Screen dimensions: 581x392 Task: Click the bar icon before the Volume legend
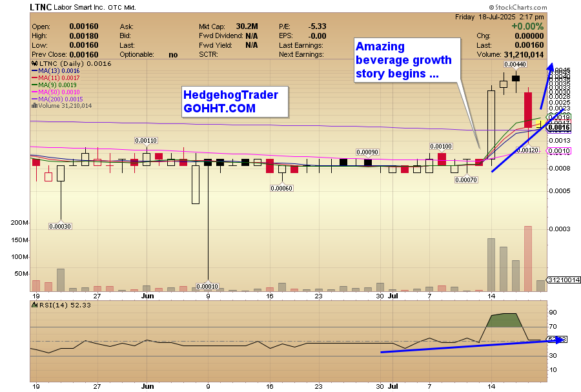(x=34, y=106)
